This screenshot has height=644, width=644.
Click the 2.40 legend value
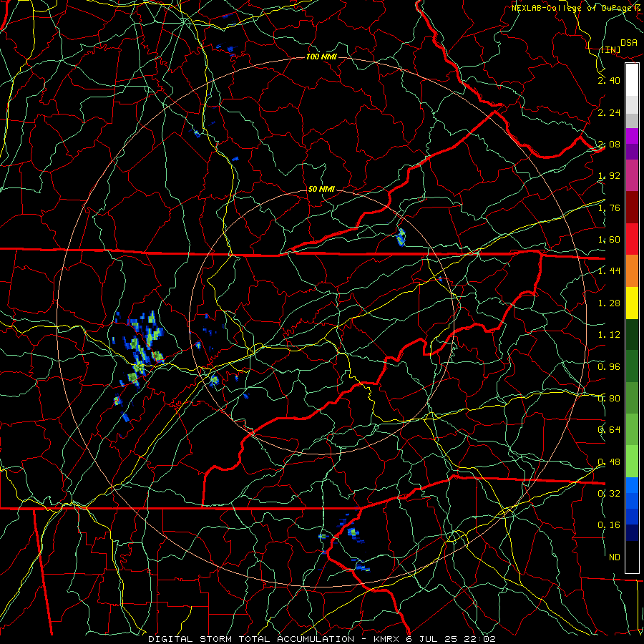coord(609,80)
